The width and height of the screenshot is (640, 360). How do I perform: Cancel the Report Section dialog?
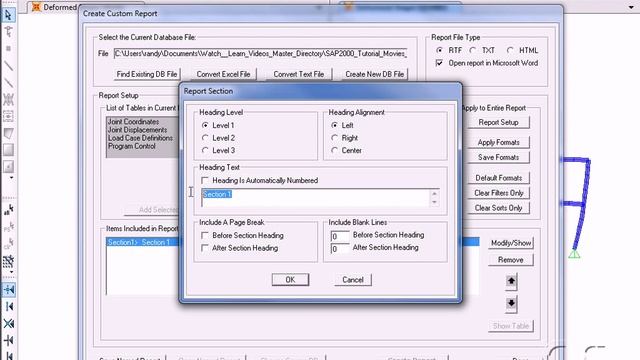click(353, 280)
